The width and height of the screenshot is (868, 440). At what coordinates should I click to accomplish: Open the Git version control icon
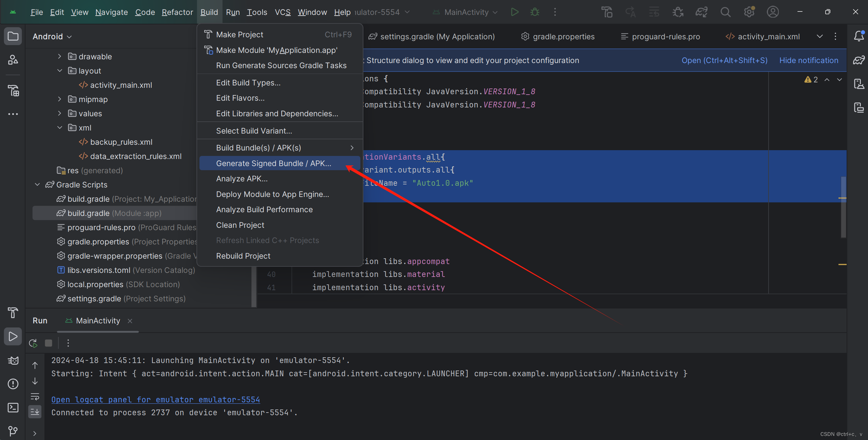pos(13,431)
